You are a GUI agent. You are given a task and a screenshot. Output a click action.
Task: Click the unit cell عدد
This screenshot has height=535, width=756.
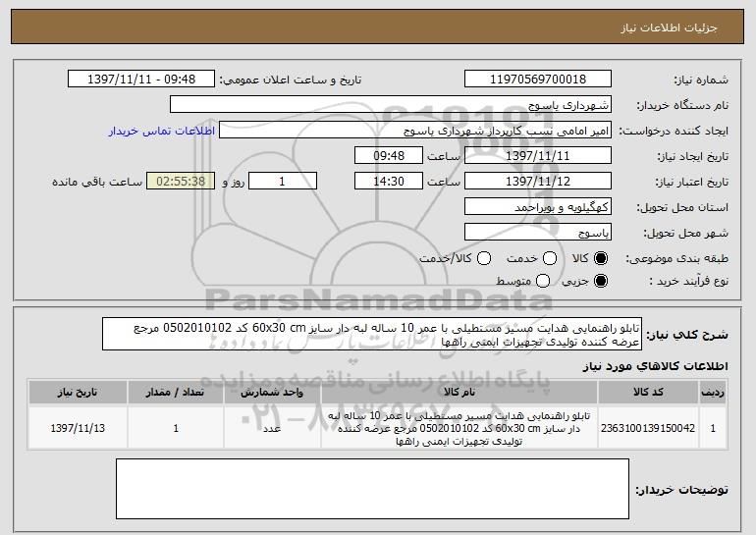(272, 428)
